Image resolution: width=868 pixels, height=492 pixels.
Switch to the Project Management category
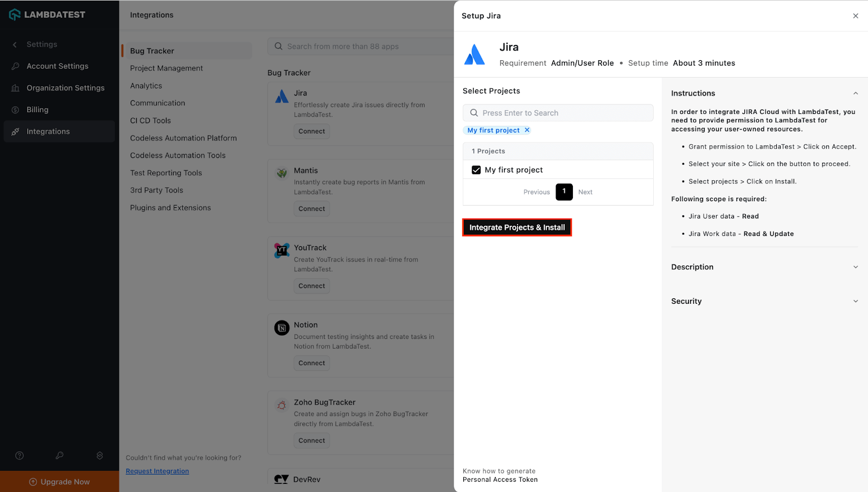coord(166,68)
